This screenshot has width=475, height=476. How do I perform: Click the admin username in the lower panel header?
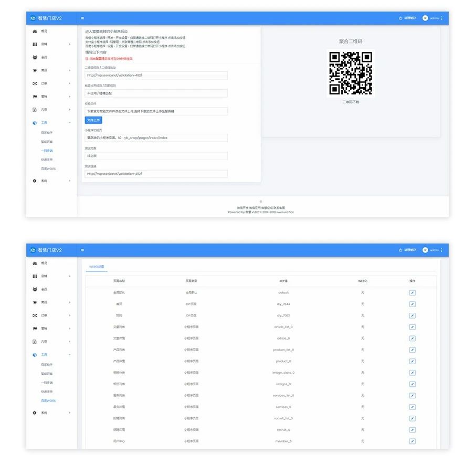[435, 250]
